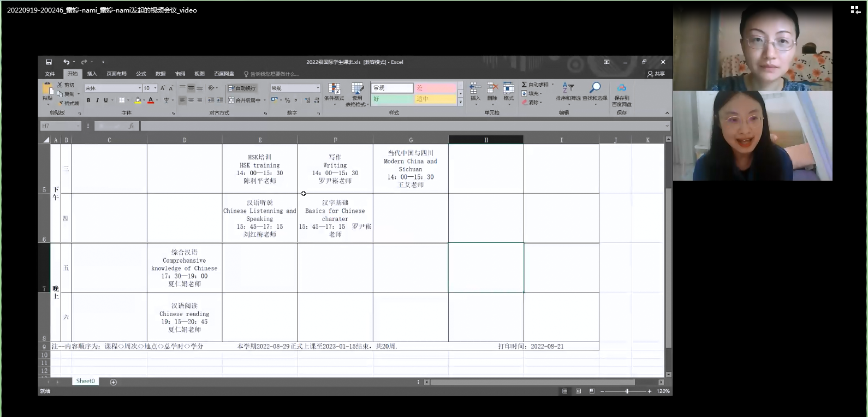The width and height of the screenshot is (868, 417).
Task: Open Format as Table (套用表格格式)
Action: tap(358, 94)
